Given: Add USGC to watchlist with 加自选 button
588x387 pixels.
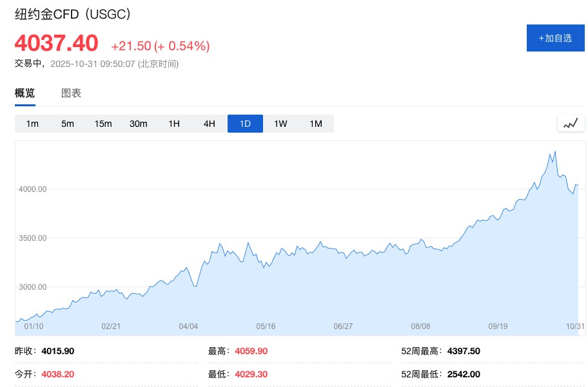Looking at the screenshot, I should [555, 38].
